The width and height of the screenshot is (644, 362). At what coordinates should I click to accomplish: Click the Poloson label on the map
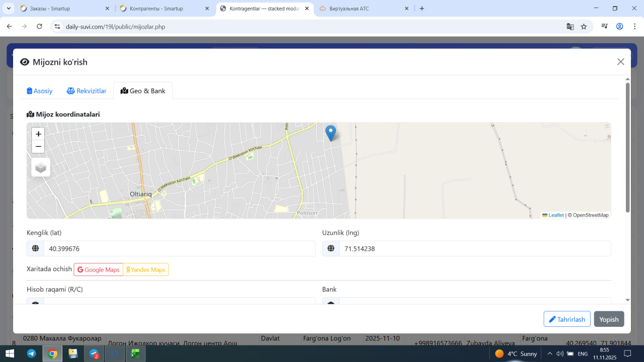[306, 213]
